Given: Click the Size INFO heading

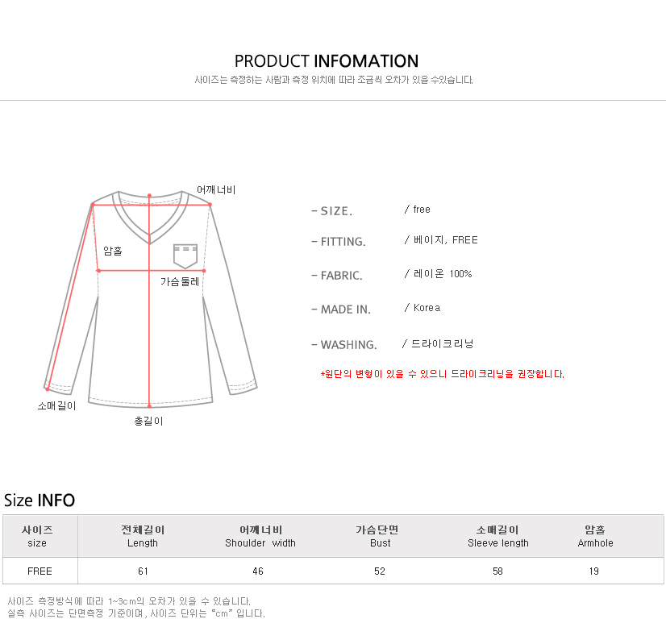Looking at the screenshot, I should tap(39, 501).
